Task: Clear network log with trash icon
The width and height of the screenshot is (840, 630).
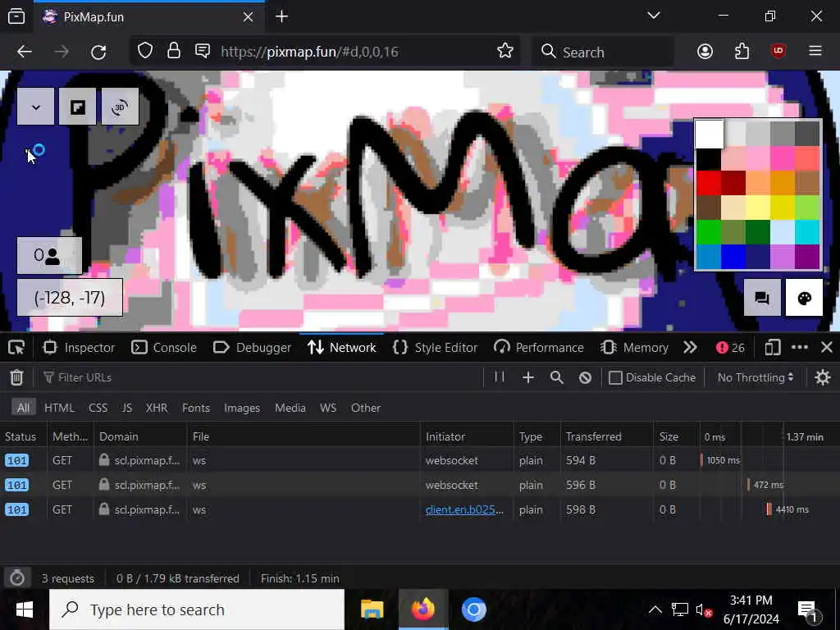Action: [16, 377]
